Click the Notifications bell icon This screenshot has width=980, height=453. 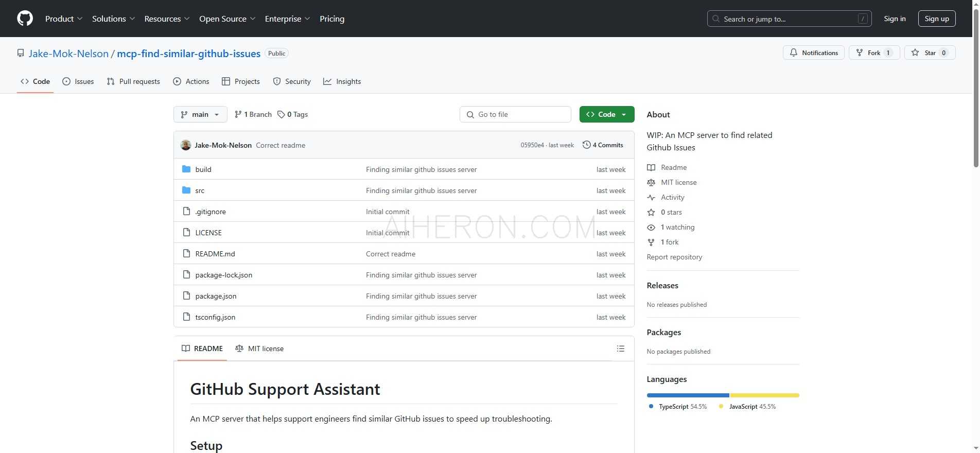coord(794,53)
